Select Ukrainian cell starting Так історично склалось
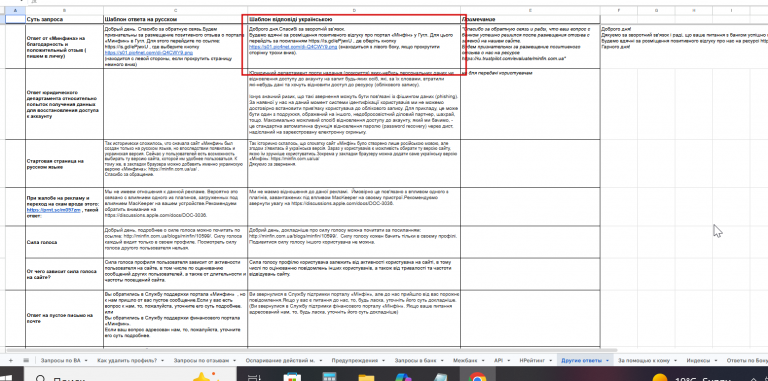This screenshot has height=381, width=768. point(354,164)
